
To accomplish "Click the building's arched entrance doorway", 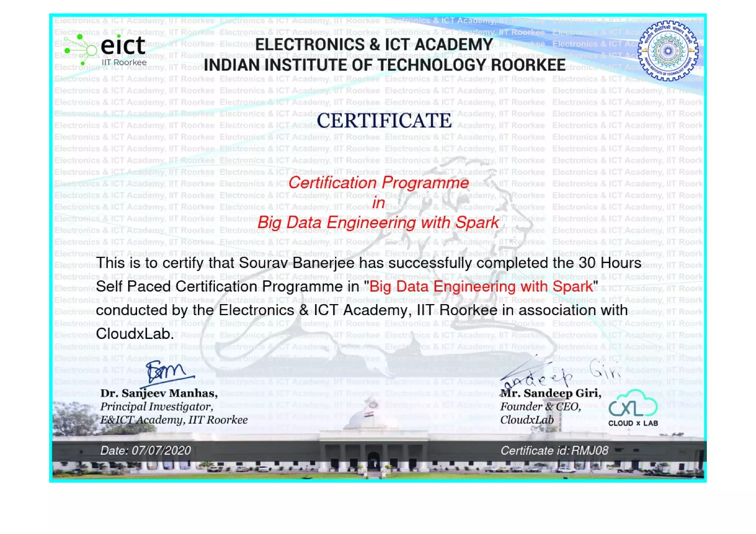I will click(373, 461).
